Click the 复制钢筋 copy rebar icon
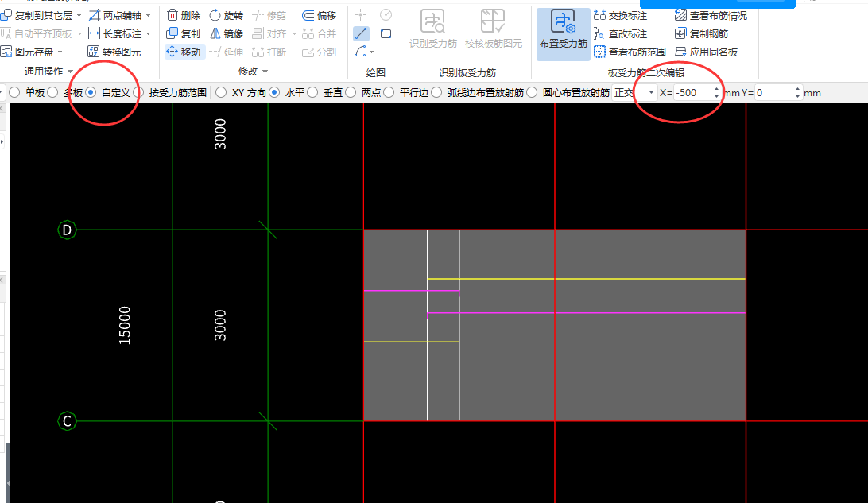Image resolution: width=868 pixels, height=503 pixels. [x=680, y=33]
